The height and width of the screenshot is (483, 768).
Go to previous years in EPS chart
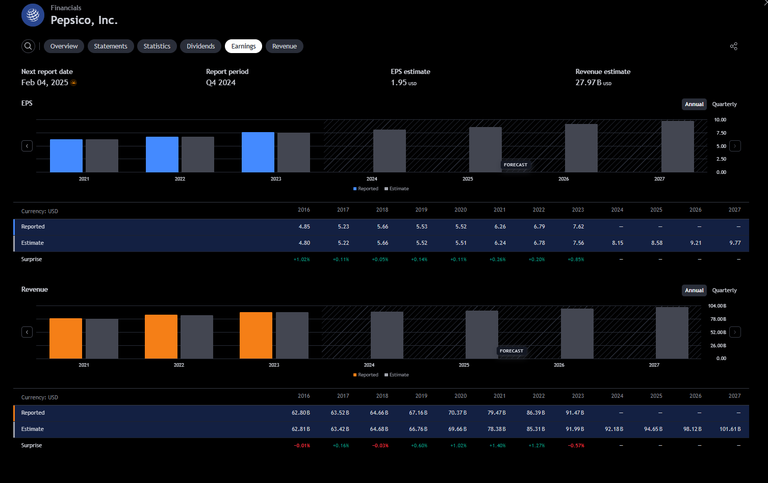tap(27, 146)
